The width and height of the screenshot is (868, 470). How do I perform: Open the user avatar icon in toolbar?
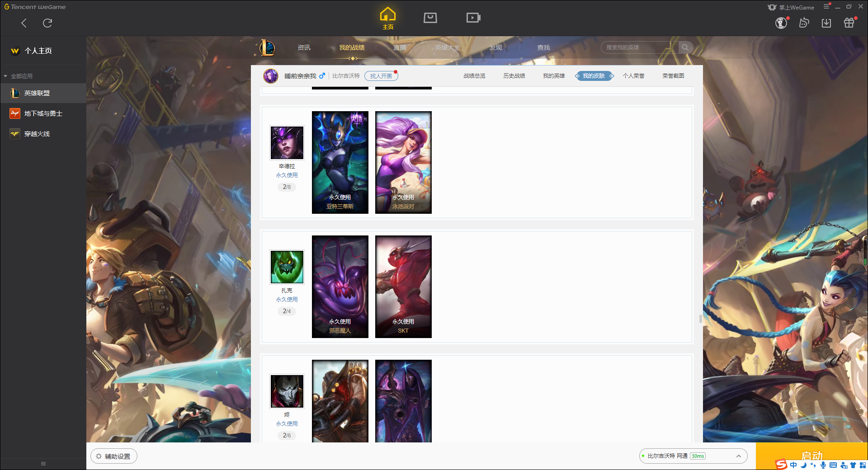coord(781,23)
